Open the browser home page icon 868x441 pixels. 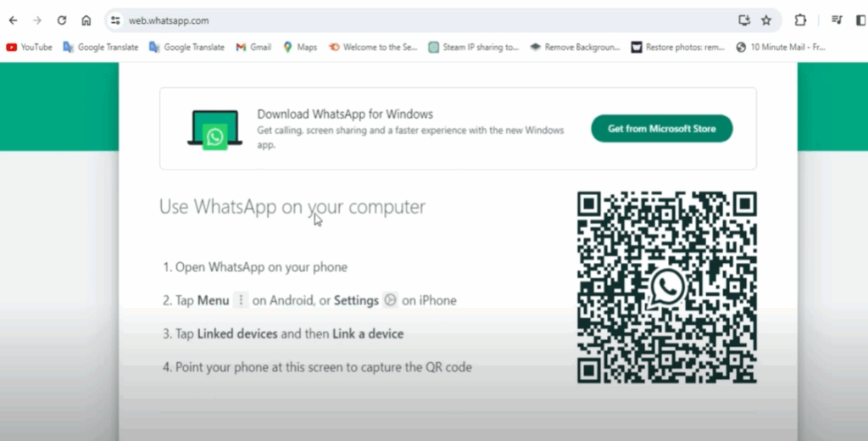[86, 20]
